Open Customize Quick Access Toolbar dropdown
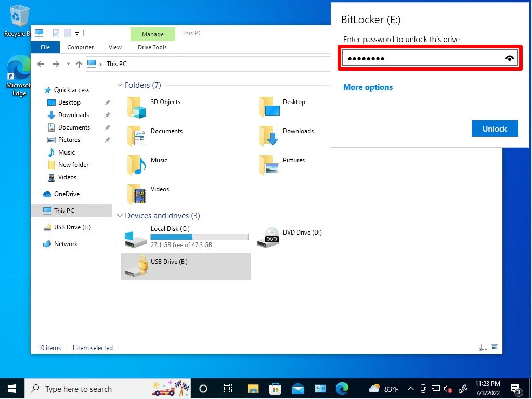 point(77,34)
